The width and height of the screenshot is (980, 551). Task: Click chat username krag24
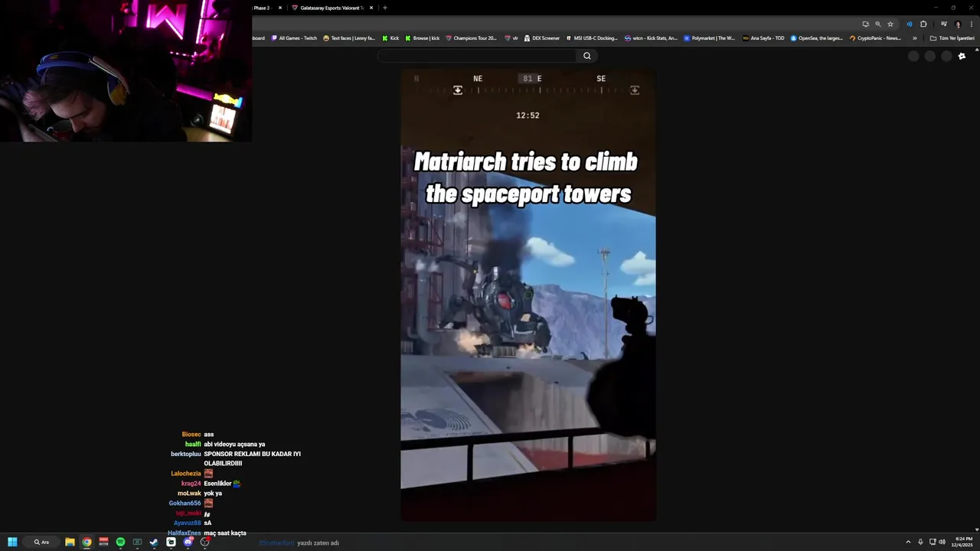(x=191, y=484)
